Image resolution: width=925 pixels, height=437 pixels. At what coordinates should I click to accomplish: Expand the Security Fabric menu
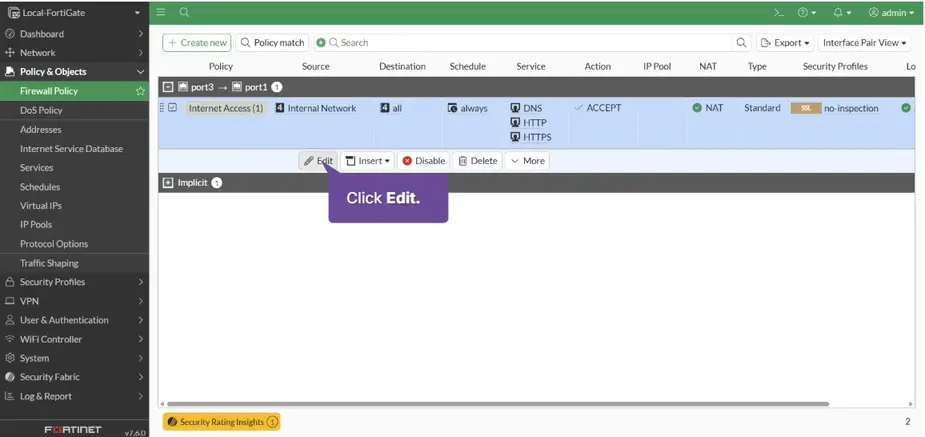(x=74, y=377)
